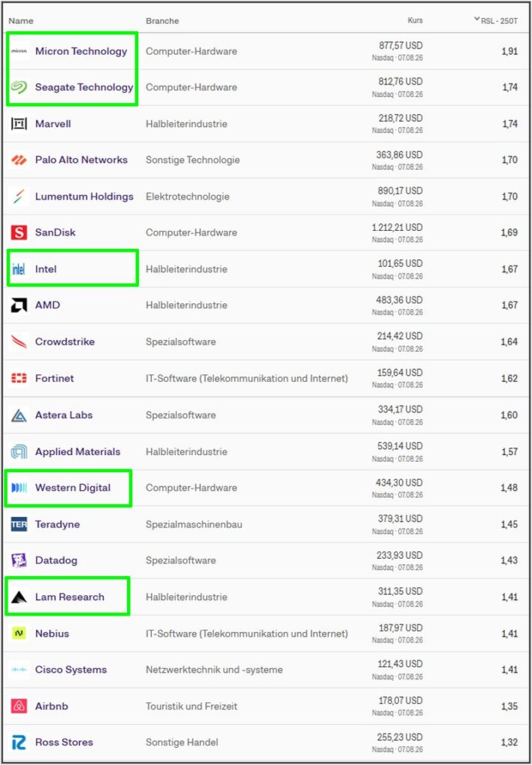The height and width of the screenshot is (765, 532).
Task: Click the Applied Materials logo icon
Action: coord(19,452)
